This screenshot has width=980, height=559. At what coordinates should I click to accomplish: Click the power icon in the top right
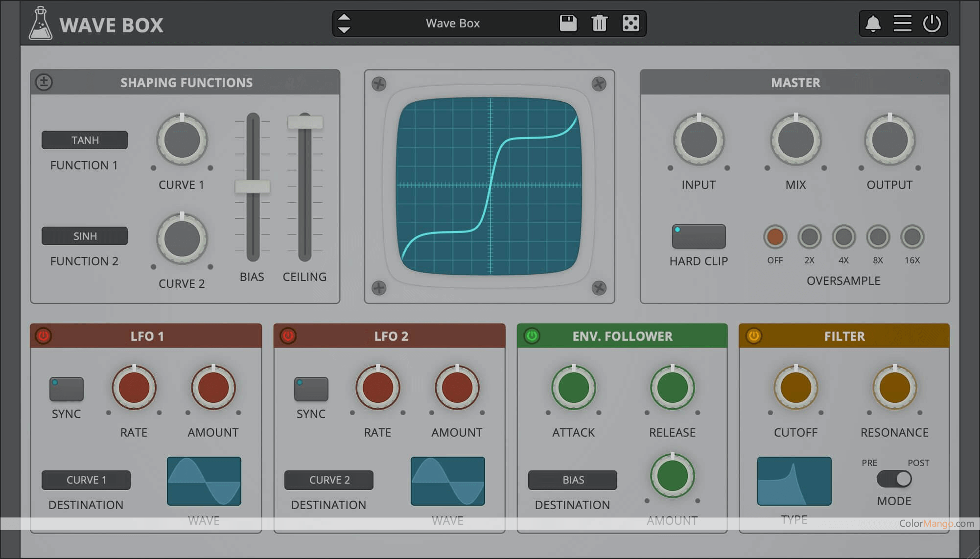(932, 23)
